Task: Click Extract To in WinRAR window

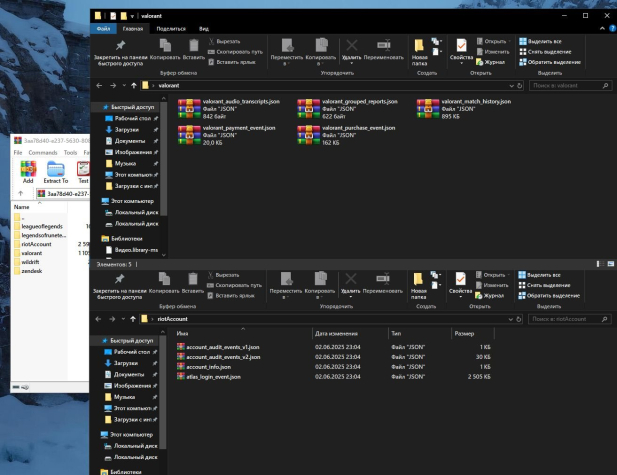Action: [55, 172]
